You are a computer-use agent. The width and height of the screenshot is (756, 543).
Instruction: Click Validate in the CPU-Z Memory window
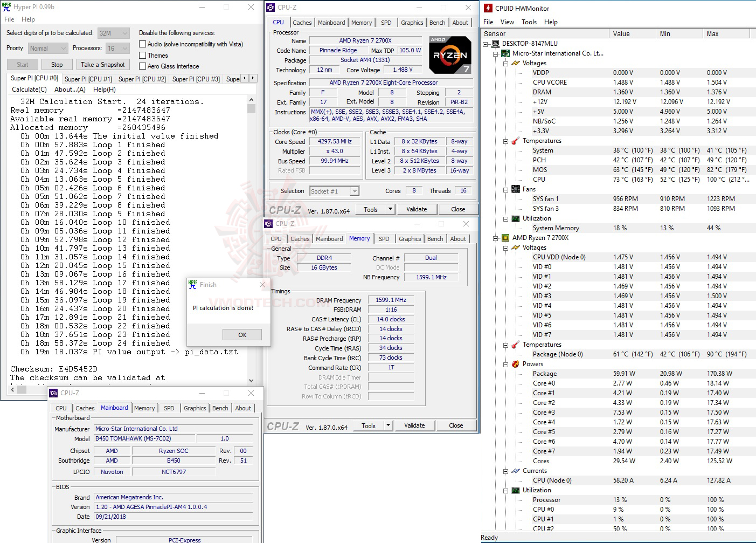414,425
